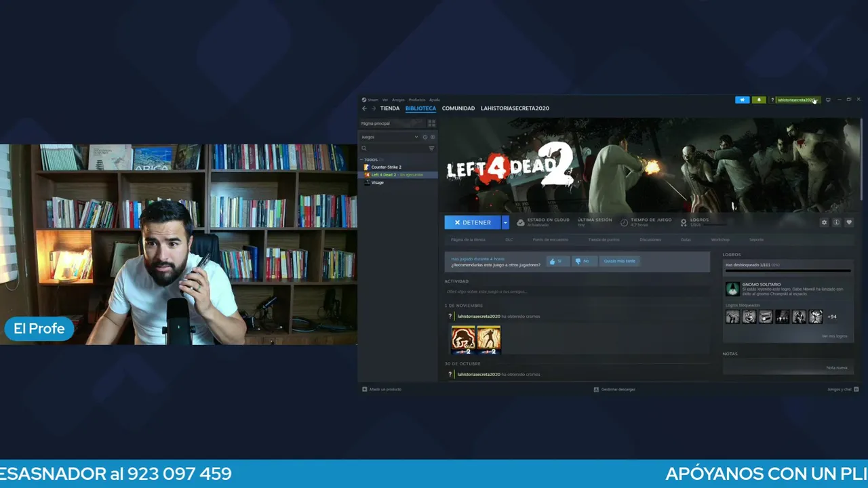Expand the Juegos filter dropdown
Screen dimensions: 868x488
[x=416, y=137]
